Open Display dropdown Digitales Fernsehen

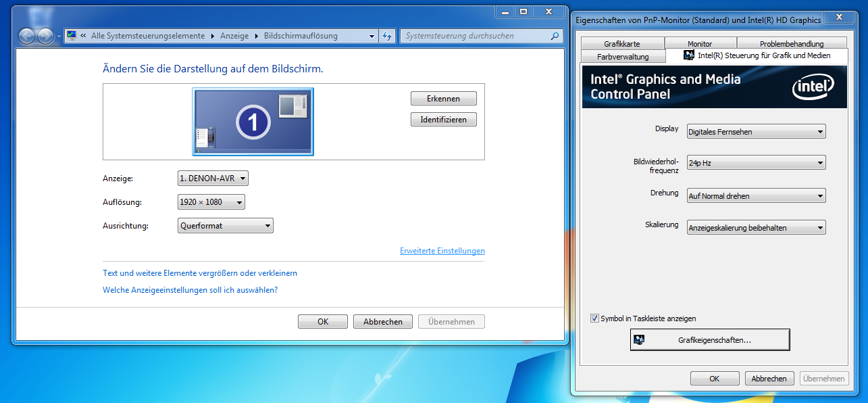(x=756, y=132)
